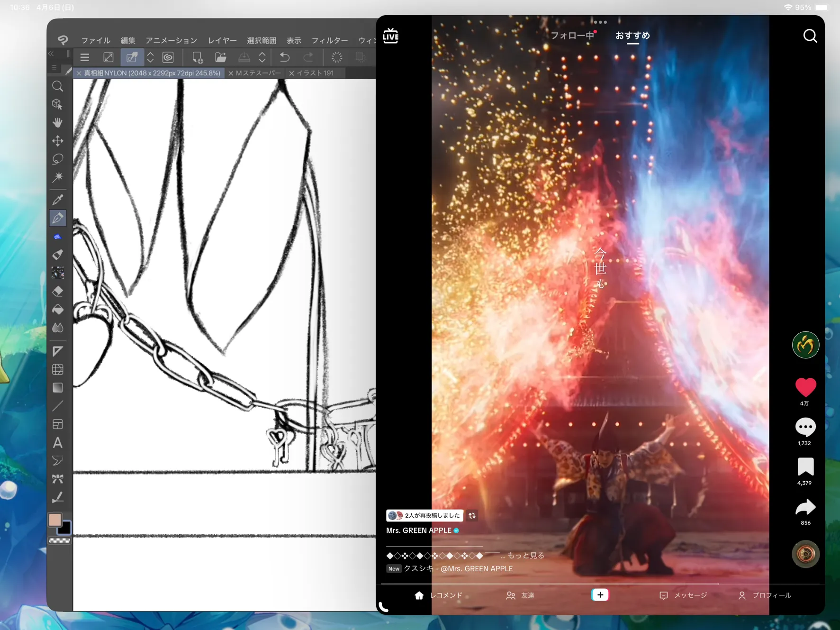Screen dimensions: 840x630
Task: Open spinning sound disc thumbnail
Action: point(805,554)
